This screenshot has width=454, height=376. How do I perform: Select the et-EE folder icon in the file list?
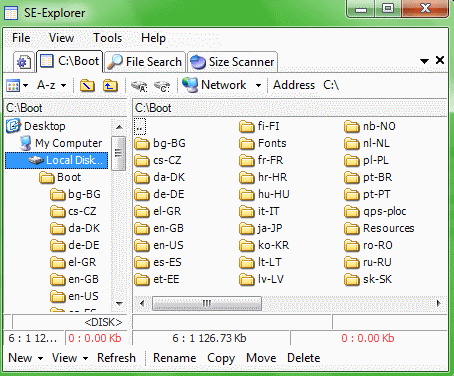[142, 280]
